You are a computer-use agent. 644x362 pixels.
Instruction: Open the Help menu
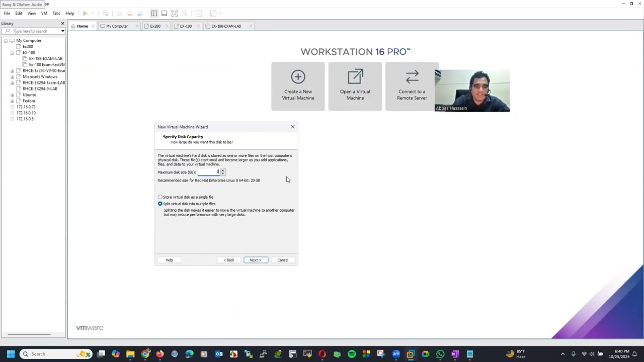coord(70,14)
